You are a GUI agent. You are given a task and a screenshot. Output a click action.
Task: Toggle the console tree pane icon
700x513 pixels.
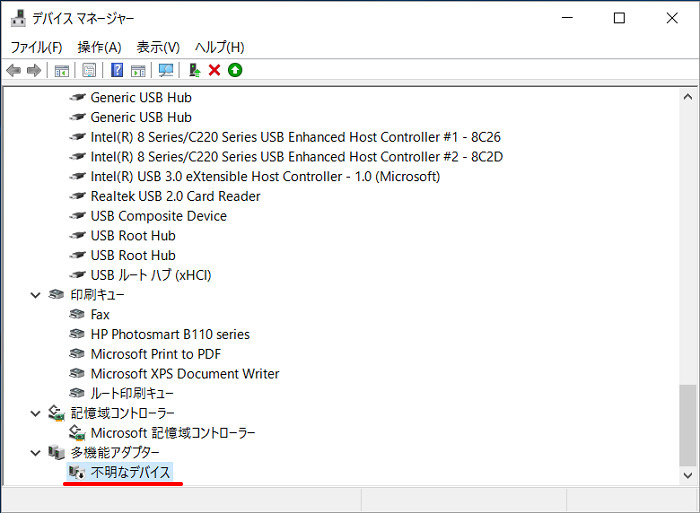click(62, 70)
